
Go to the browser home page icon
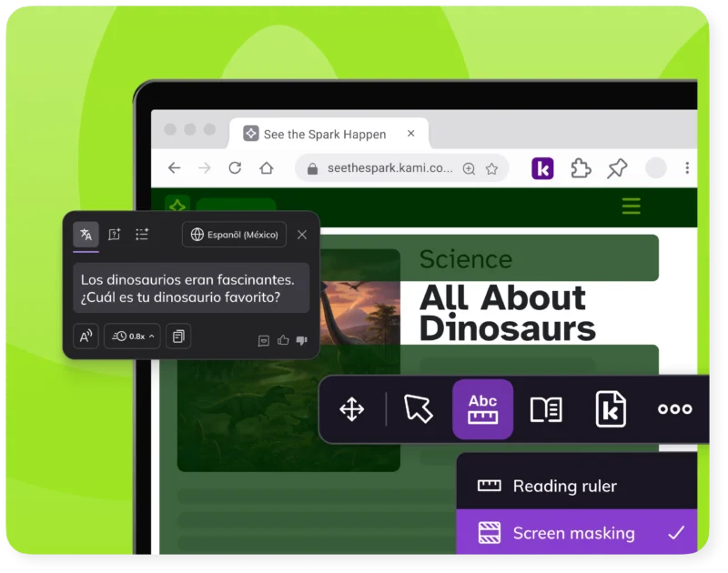tap(266, 167)
